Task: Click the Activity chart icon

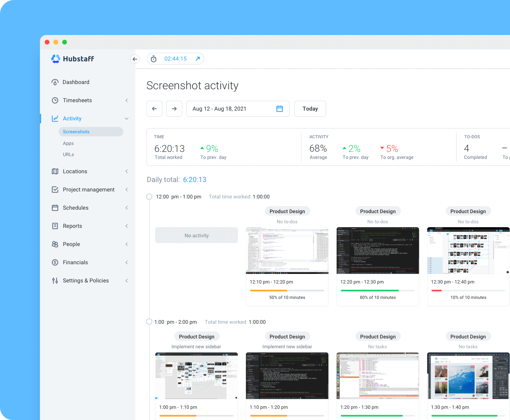Action: 55,119
